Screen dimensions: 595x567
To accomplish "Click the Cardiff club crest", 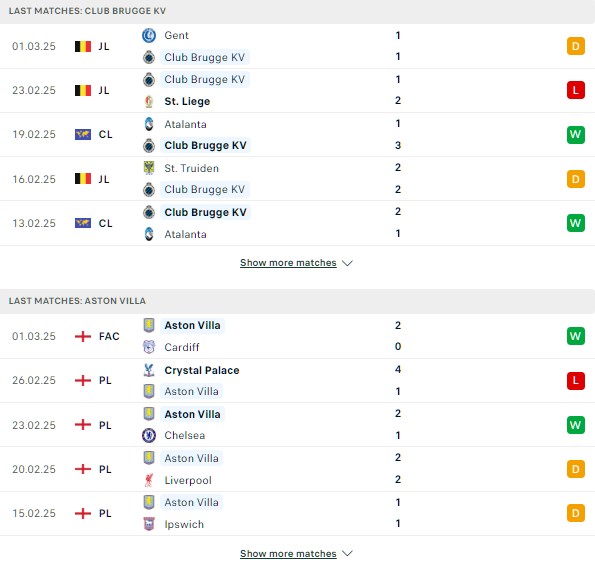I will click(x=149, y=347).
